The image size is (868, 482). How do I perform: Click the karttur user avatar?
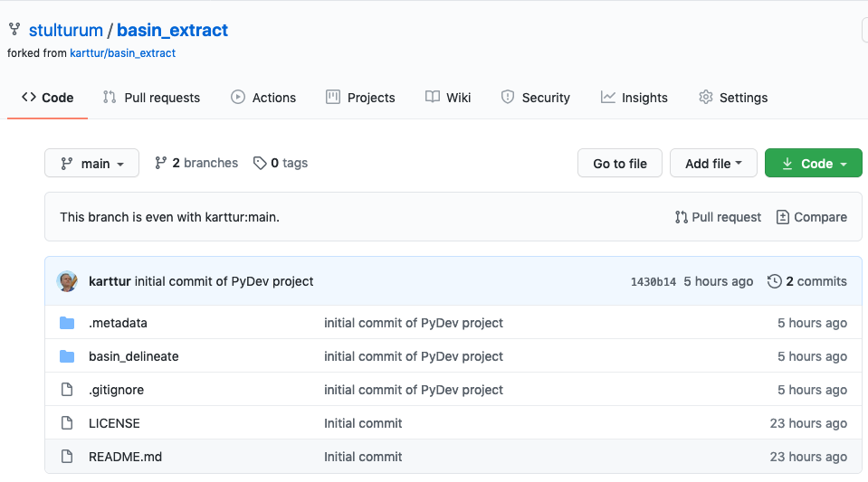68,281
